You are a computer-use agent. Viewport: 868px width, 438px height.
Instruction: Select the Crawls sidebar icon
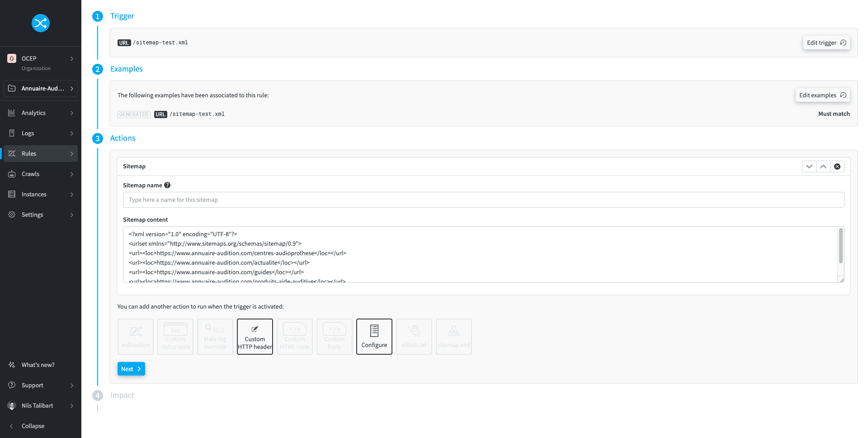[30, 174]
